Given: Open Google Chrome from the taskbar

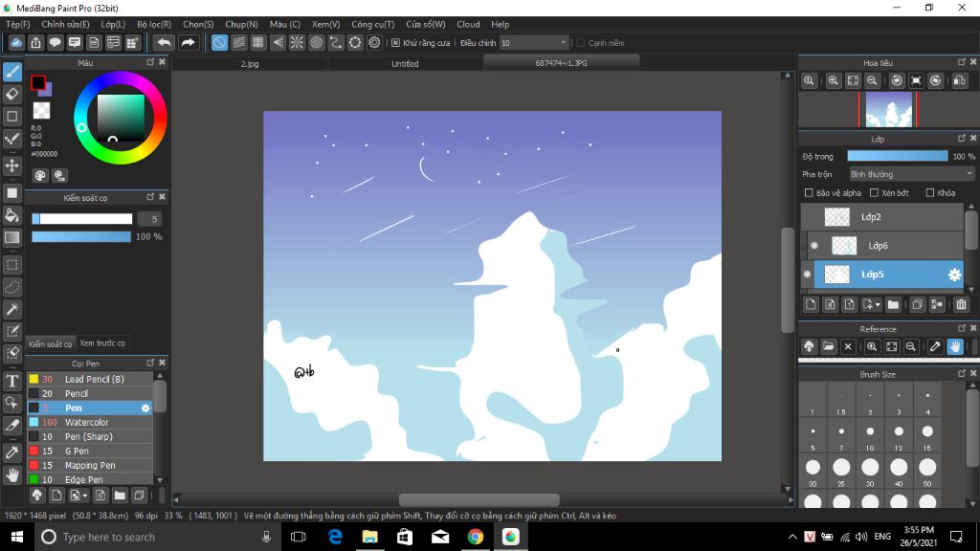Looking at the screenshot, I should [x=476, y=537].
